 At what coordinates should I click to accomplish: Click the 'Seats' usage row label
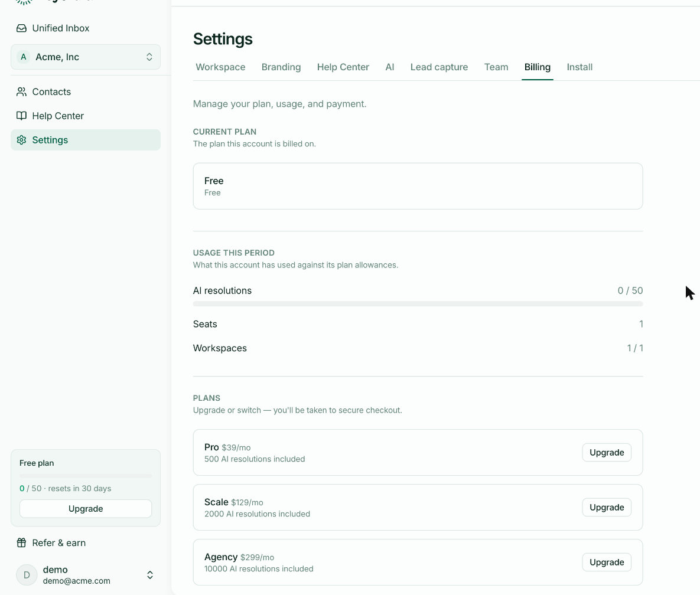(x=205, y=324)
